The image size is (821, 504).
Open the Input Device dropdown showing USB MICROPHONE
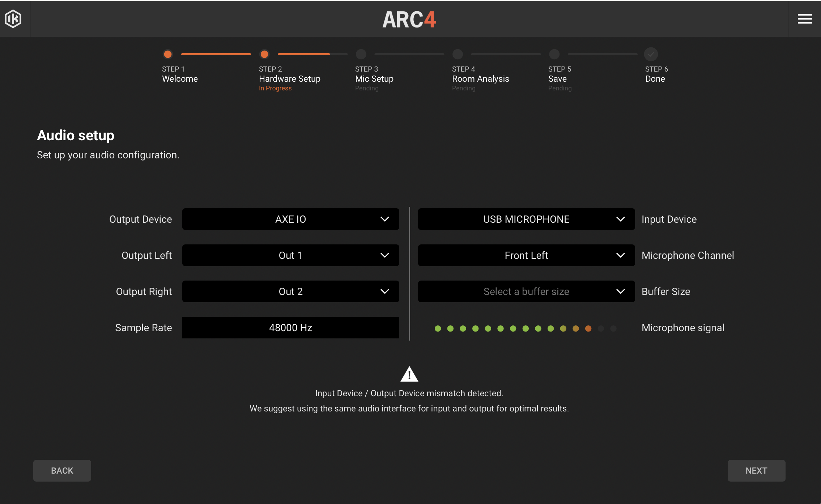pos(526,219)
